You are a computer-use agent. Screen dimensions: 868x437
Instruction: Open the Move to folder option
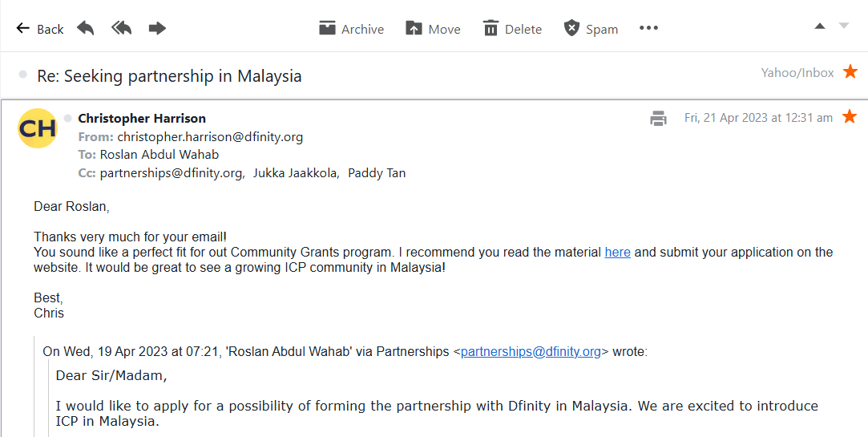click(x=433, y=29)
